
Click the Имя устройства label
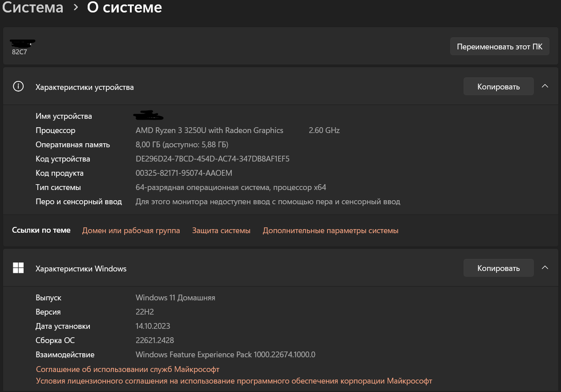click(64, 116)
